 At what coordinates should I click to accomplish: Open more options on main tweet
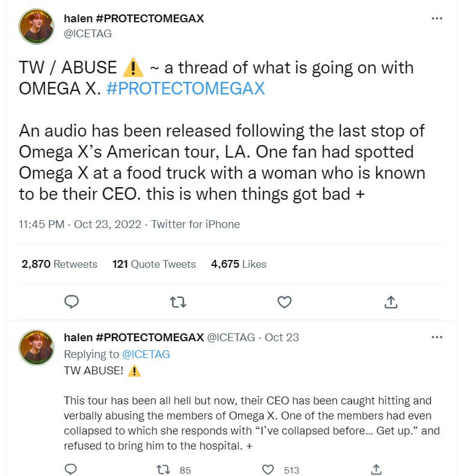(437, 19)
